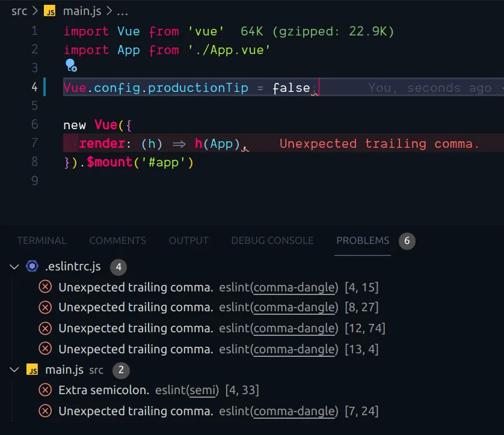
Task: Click the 'render' key on line 7
Action: (102, 144)
